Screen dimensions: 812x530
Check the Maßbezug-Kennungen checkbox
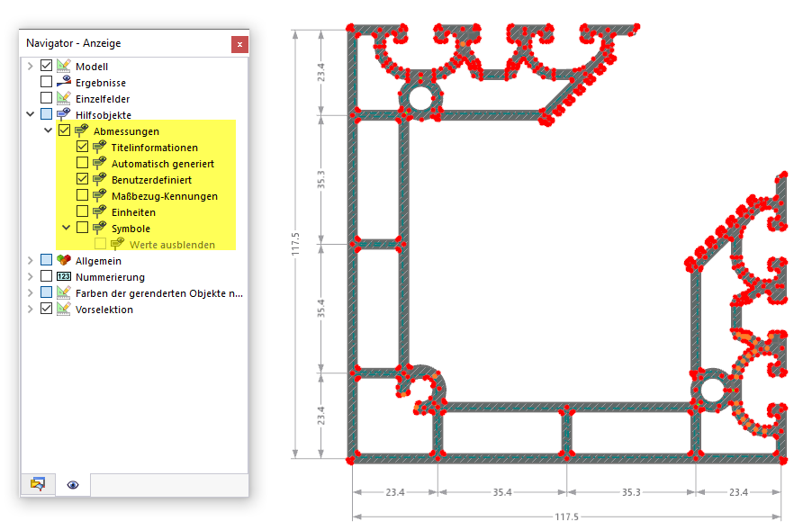82,195
